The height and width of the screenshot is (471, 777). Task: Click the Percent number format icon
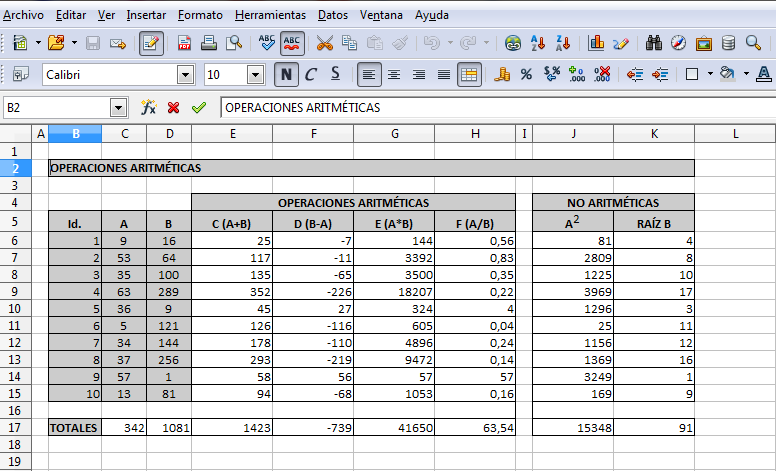click(x=526, y=75)
